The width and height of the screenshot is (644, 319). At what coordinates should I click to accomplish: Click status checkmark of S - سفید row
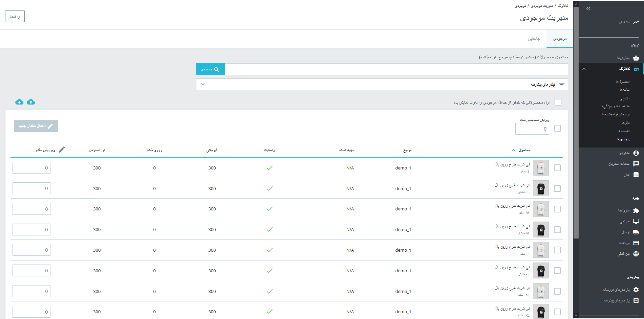(x=270, y=168)
